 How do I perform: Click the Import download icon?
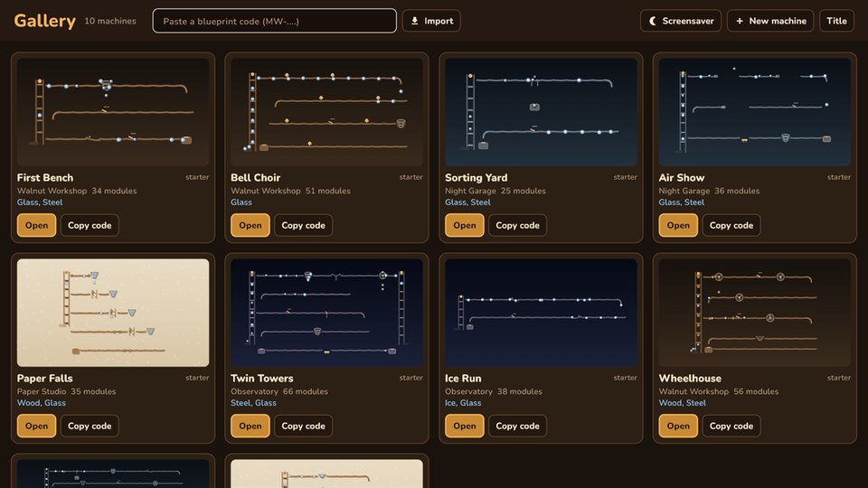click(x=414, y=21)
